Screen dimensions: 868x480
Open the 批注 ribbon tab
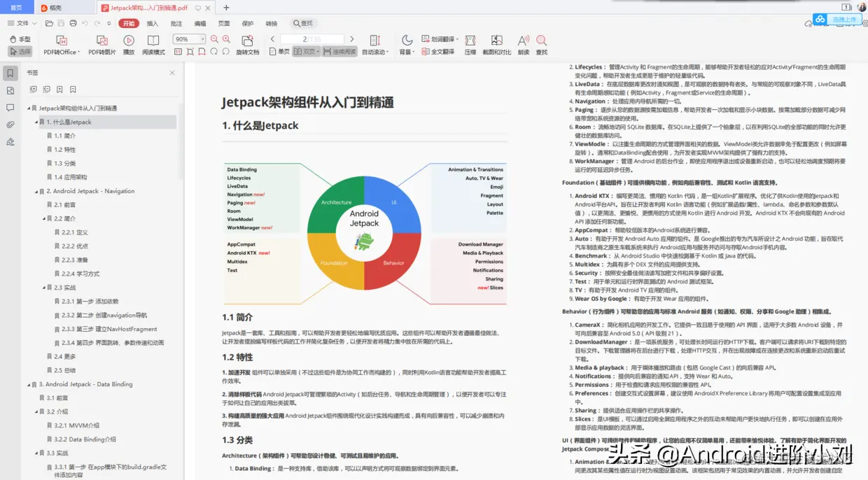[x=176, y=23]
